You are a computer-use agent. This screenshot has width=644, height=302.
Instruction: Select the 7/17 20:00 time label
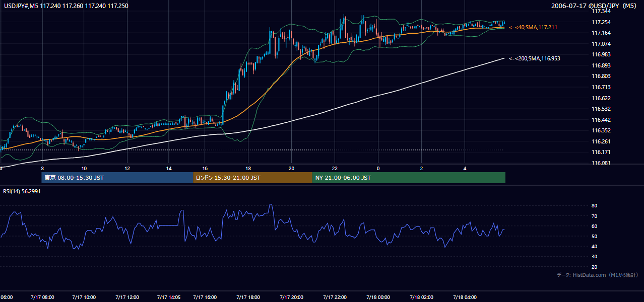(292, 297)
